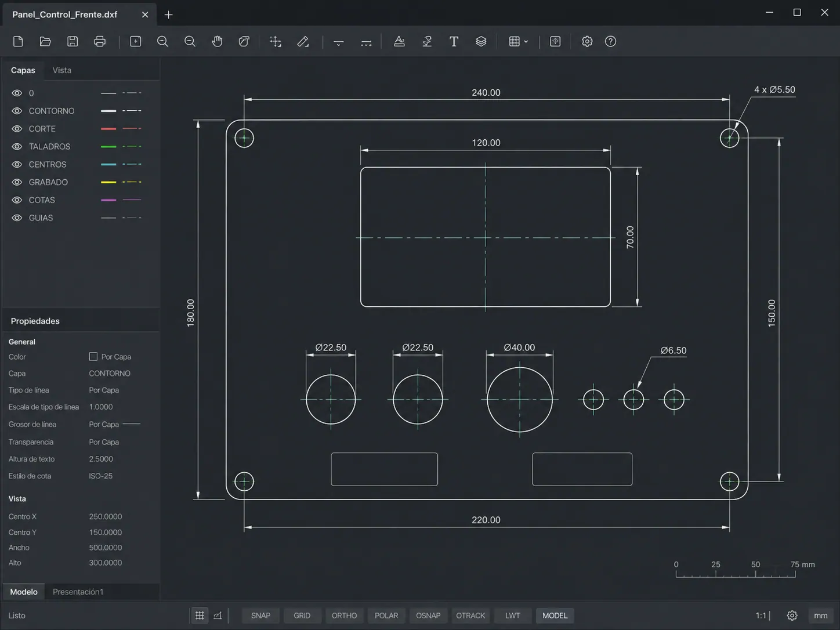The height and width of the screenshot is (630, 840).
Task: Open the text style A-underline tool
Action: coord(399,41)
